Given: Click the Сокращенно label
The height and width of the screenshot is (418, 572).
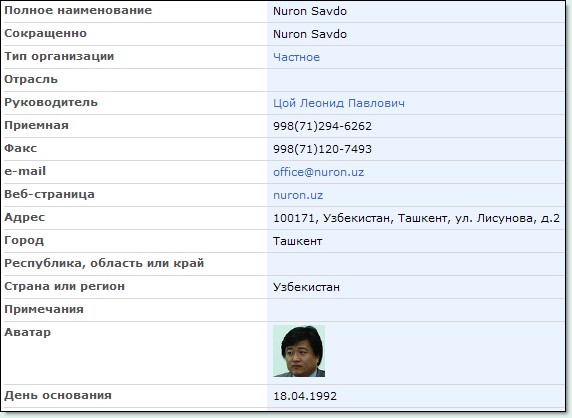Looking at the screenshot, I should click(46, 33).
